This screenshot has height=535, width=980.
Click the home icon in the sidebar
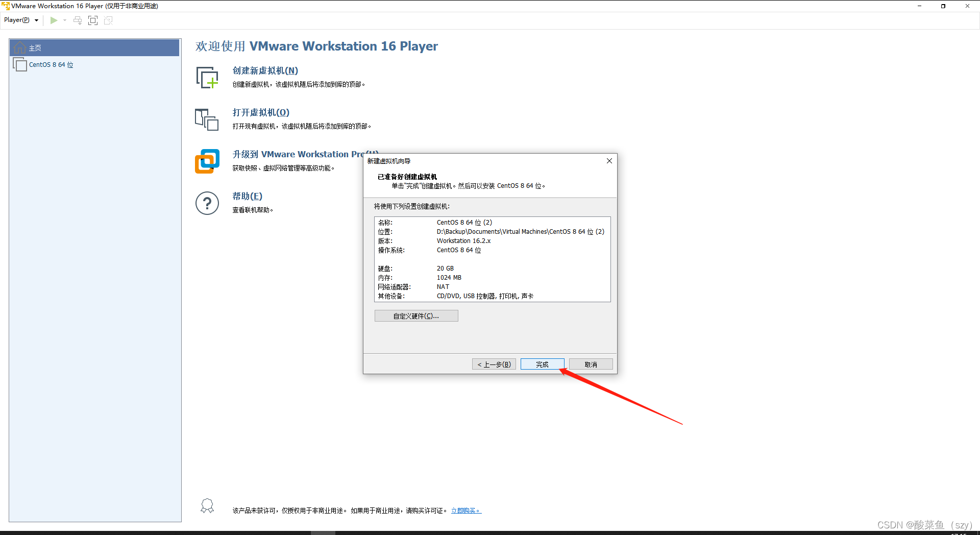click(x=20, y=48)
